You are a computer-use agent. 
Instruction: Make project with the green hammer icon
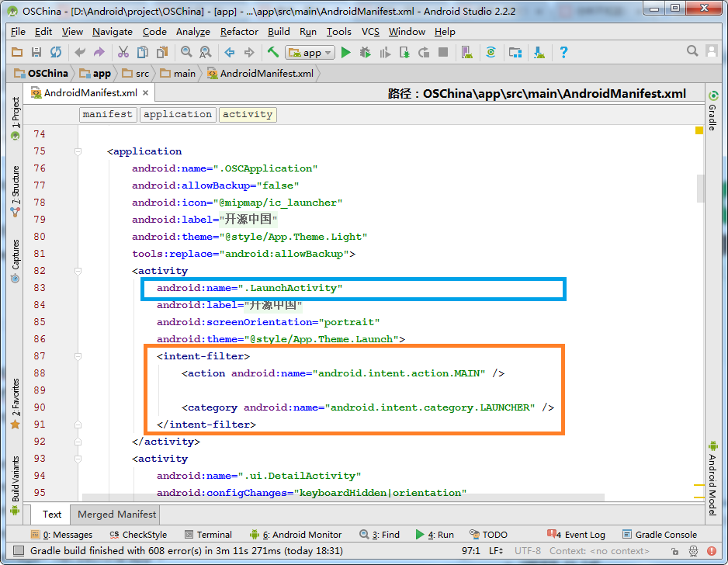click(x=273, y=52)
